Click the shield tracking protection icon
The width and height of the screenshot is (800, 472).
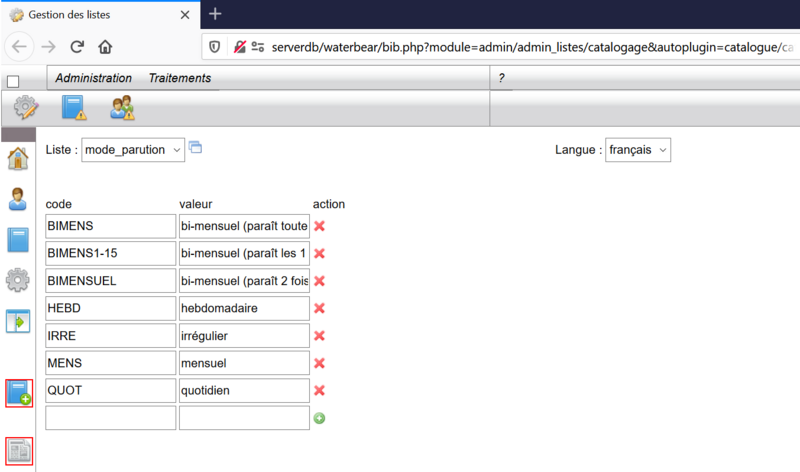215,47
